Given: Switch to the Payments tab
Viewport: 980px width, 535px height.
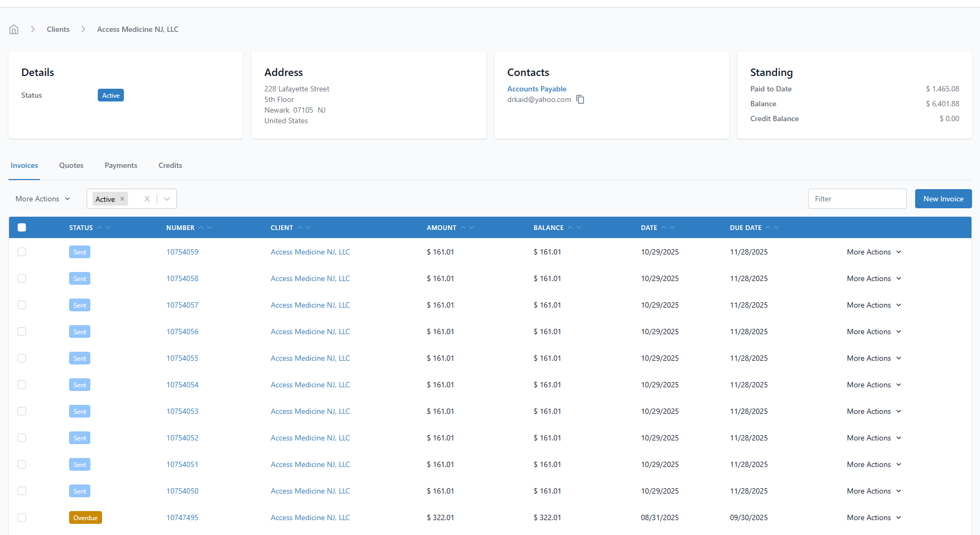Looking at the screenshot, I should pyautogui.click(x=121, y=165).
